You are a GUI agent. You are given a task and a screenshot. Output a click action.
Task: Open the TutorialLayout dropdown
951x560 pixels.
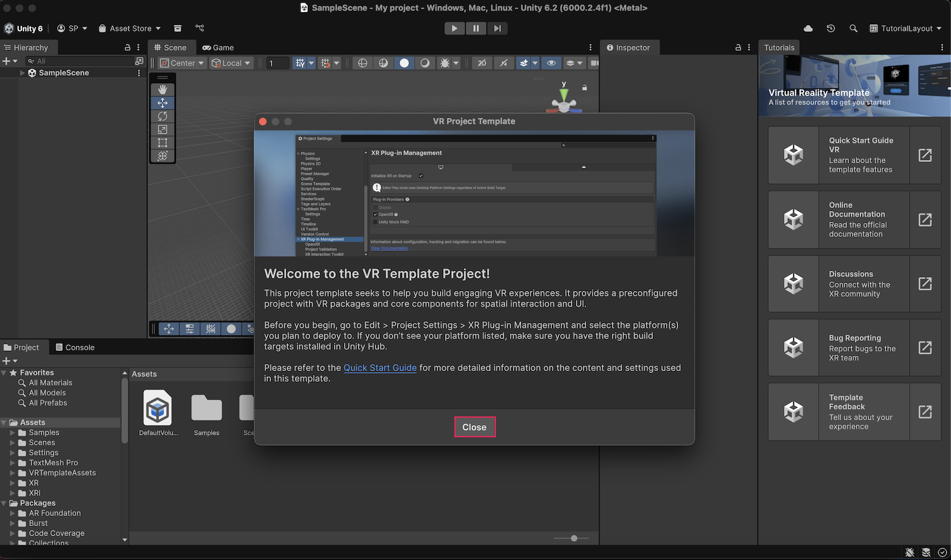906,28
